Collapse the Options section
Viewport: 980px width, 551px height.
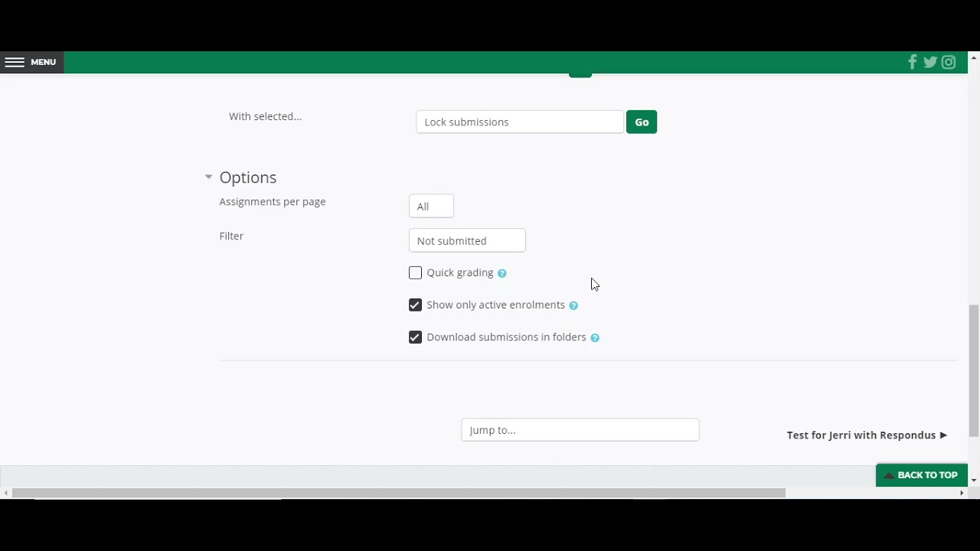(208, 177)
